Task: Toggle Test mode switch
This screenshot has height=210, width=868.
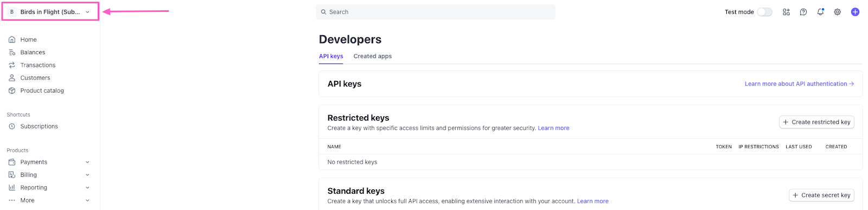Action: [x=765, y=12]
